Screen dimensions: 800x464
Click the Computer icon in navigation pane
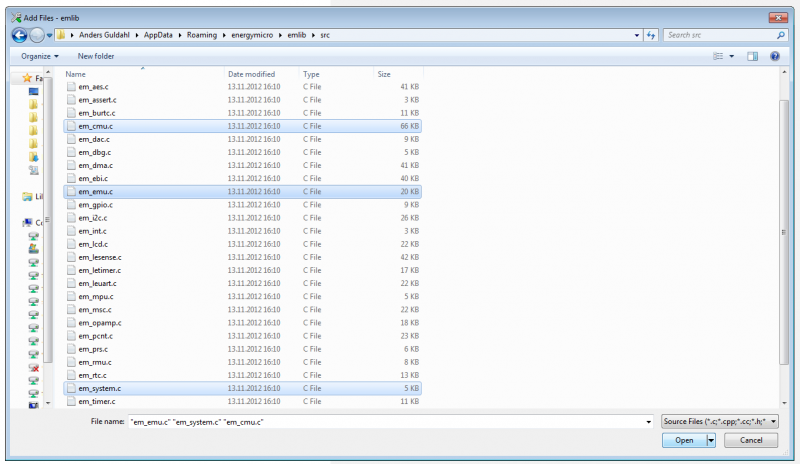tap(27, 223)
